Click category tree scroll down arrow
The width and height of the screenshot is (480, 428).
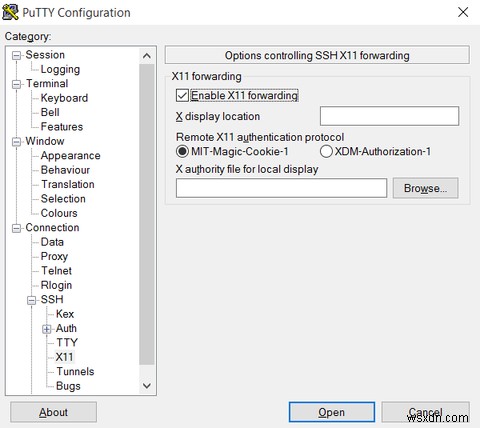[147, 386]
